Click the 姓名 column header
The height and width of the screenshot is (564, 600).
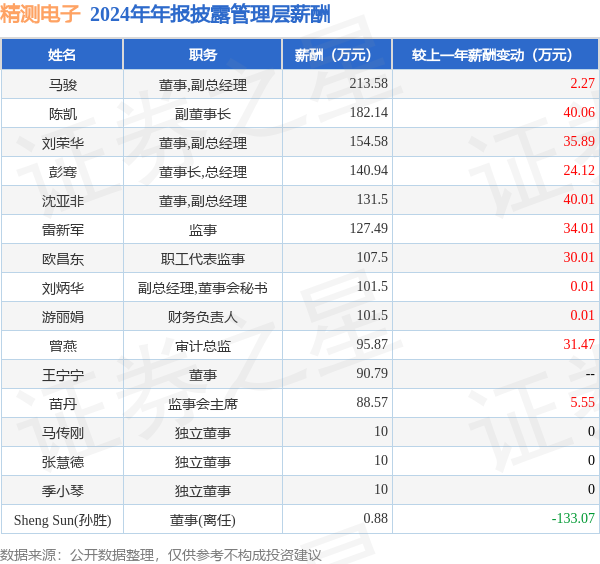coord(62,55)
